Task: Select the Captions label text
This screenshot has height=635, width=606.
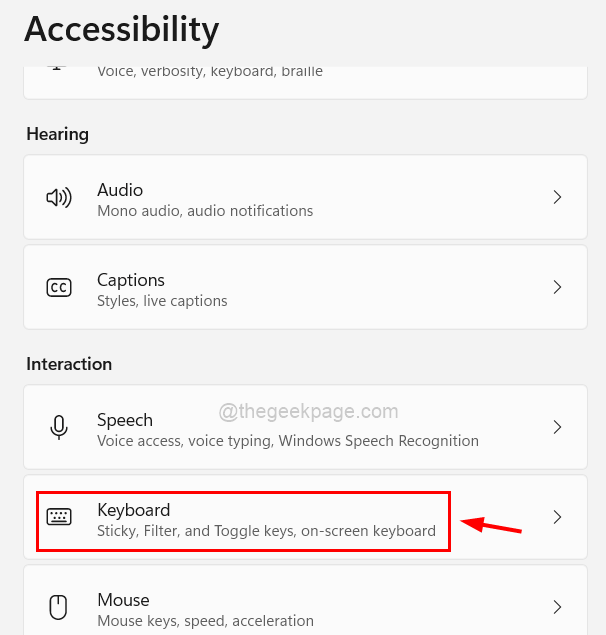Action: tap(131, 280)
